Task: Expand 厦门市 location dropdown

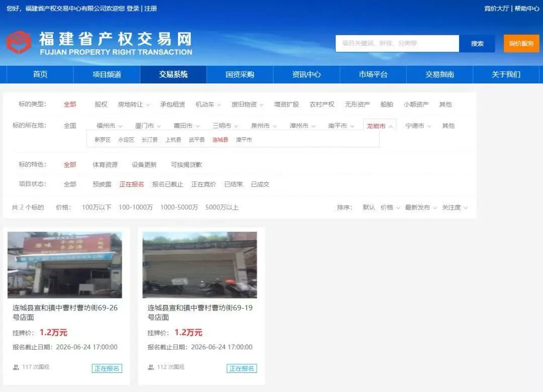Action: 148,126
